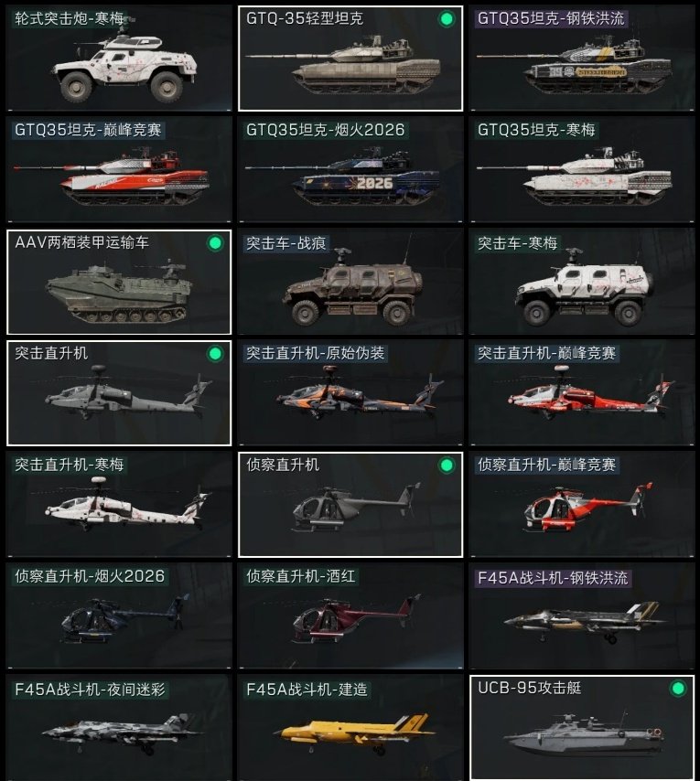The height and width of the screenshot is (781, 700).
Task: Select the 突击车-战痕 armored car skin
Action: [350, 282]
